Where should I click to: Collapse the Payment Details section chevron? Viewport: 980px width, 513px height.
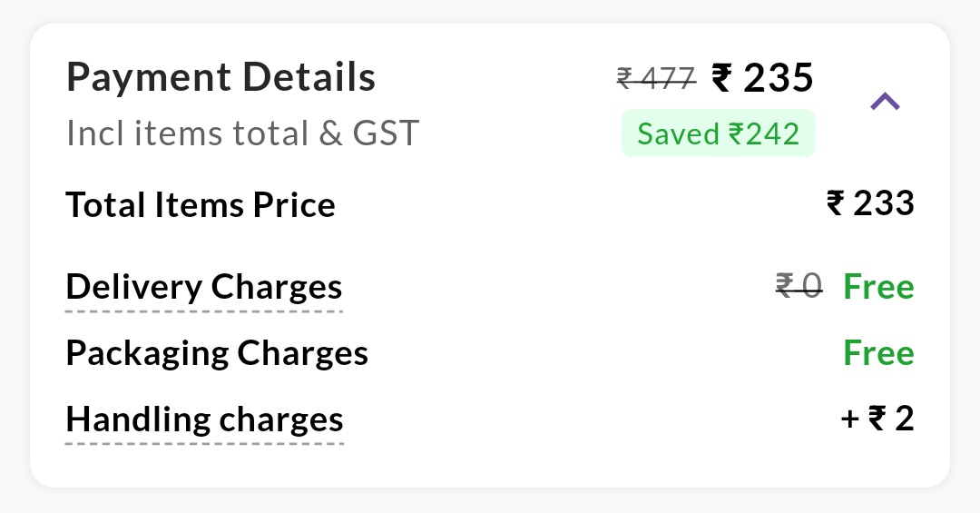coord(885,102)
